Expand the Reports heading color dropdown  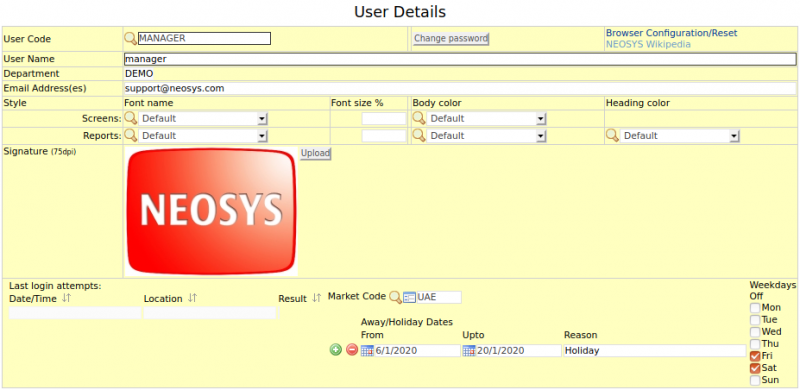tap(735, 136)
